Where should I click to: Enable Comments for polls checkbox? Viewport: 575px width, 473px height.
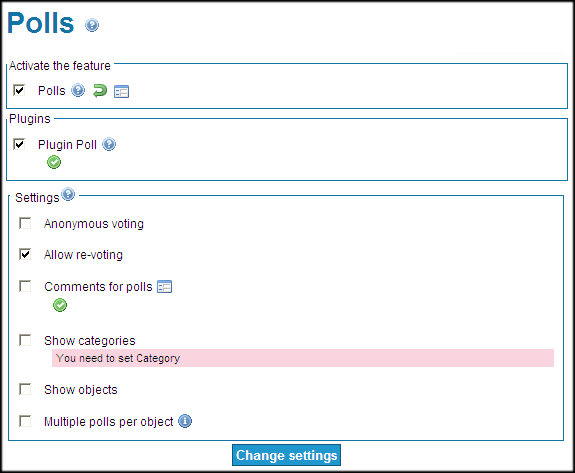[25, 286]
